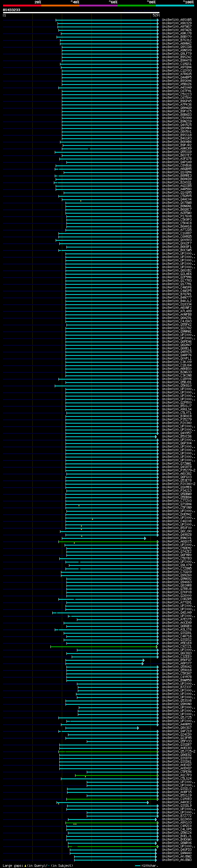Select the UniRef100_Q4UFD3 label
Viewport: 197px width, 868px height.
[176, 850]
